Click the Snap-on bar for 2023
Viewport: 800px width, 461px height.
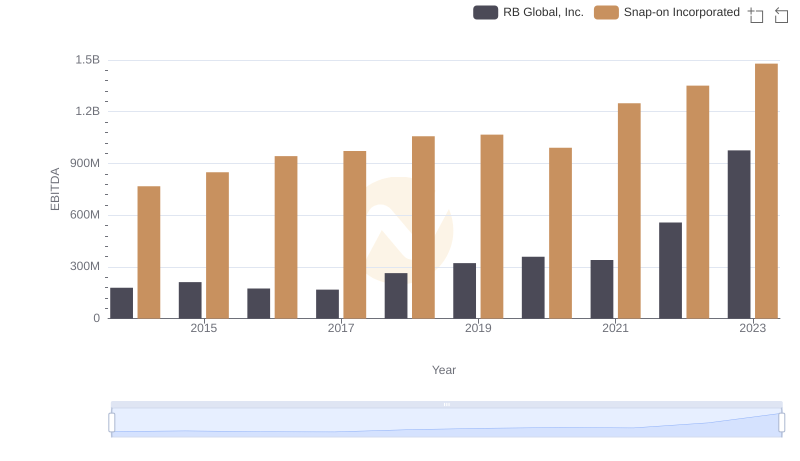766,191
